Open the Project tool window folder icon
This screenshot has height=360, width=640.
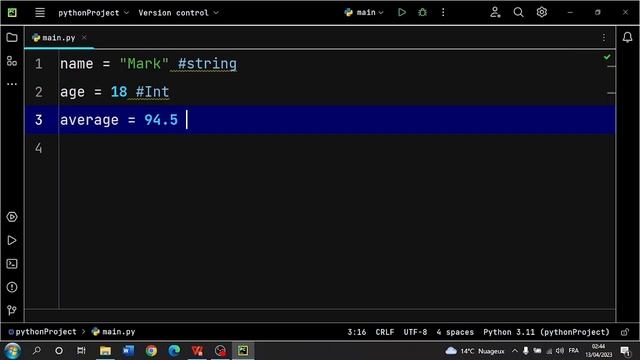tap(12, 38)
